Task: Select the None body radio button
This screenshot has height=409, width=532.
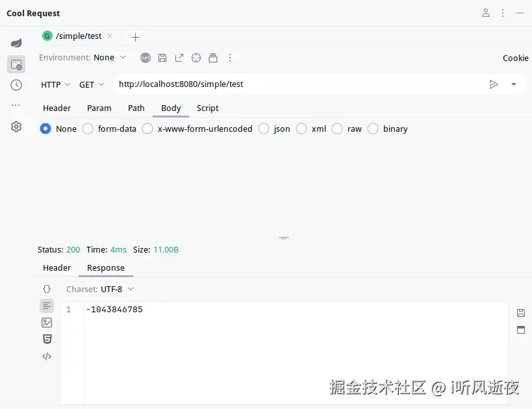Action: point(45,129)
